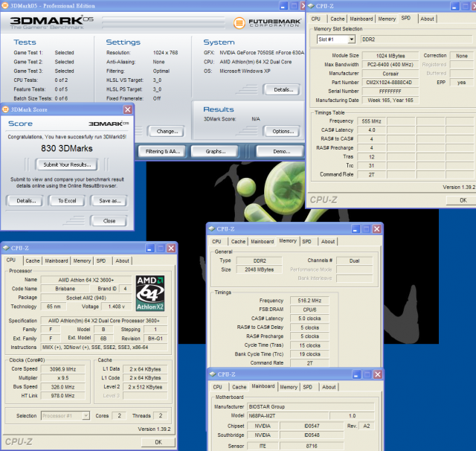
Task: Click the Voltage 1.408 v value
Action: point(116,307)
